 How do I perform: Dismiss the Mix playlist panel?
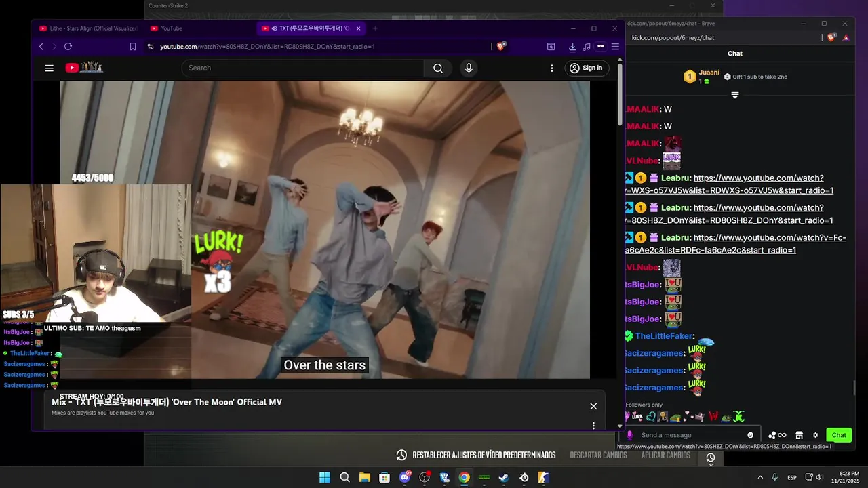593,406
